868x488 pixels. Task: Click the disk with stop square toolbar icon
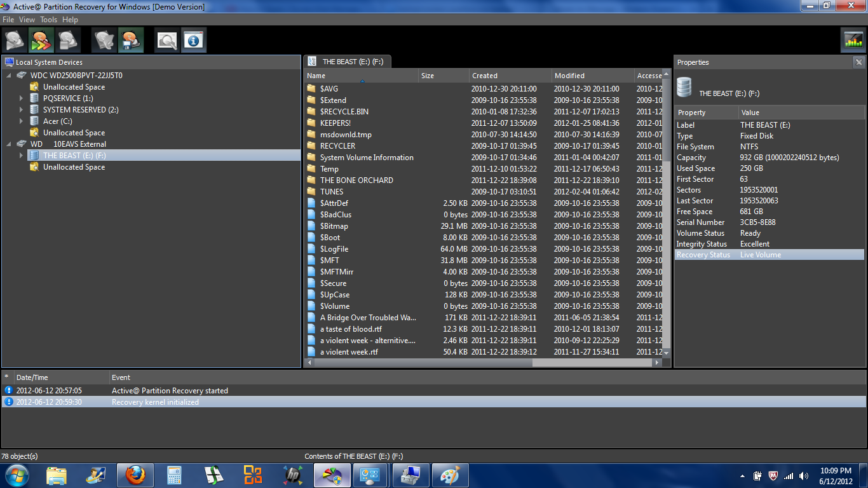click(67, 40)
